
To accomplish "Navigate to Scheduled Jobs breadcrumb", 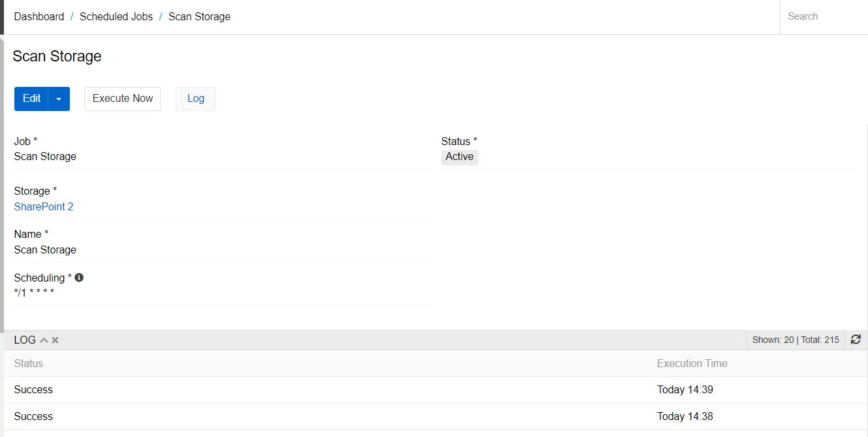I will tap(116, 17).
